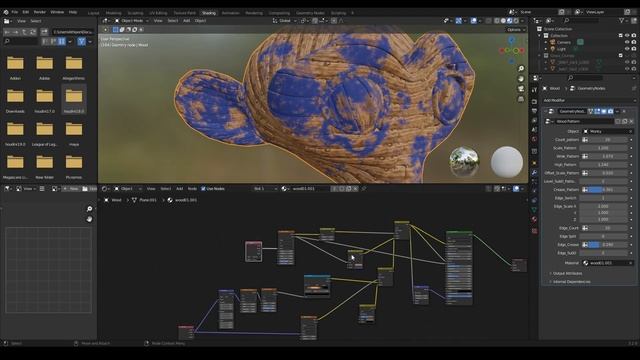
Task: Click the file browser search field
Action: pyautogui.click(x=20, y=41)
